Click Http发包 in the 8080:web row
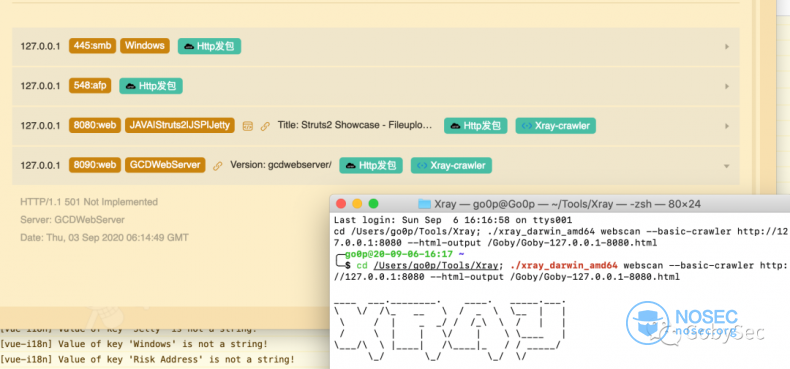The height and width of the screenshot is (369, 790). [x=476, y=126]
